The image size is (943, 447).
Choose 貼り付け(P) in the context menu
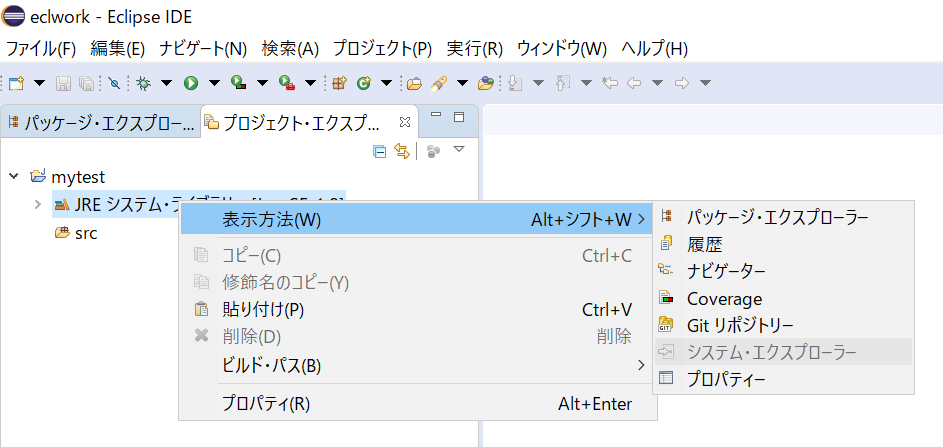click(418, 309)
